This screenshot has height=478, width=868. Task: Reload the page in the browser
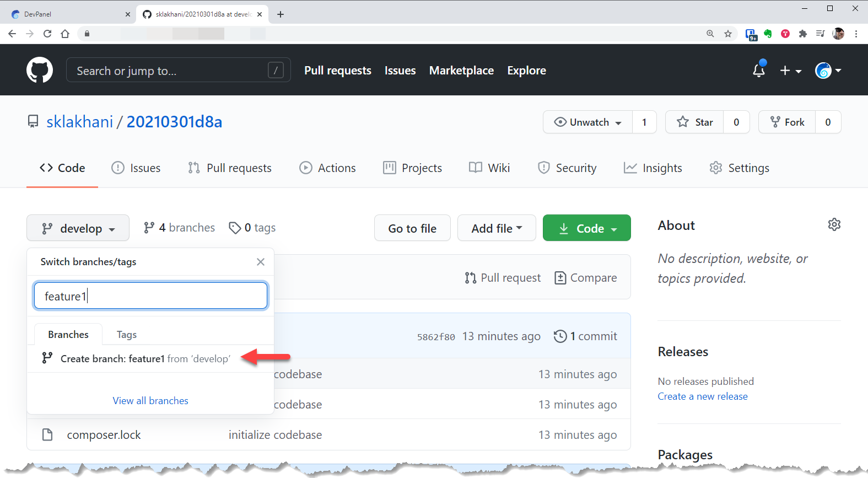tap(47, 34)
